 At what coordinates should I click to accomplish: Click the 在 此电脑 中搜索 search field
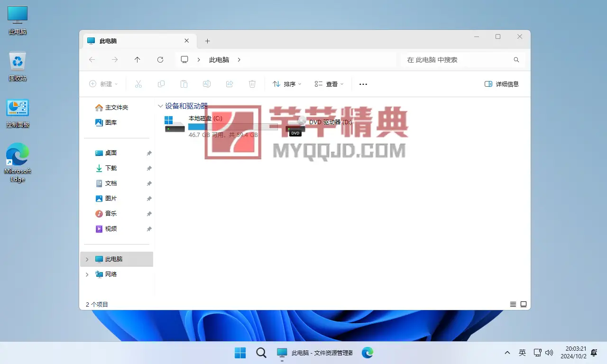(x=455, y=60)
